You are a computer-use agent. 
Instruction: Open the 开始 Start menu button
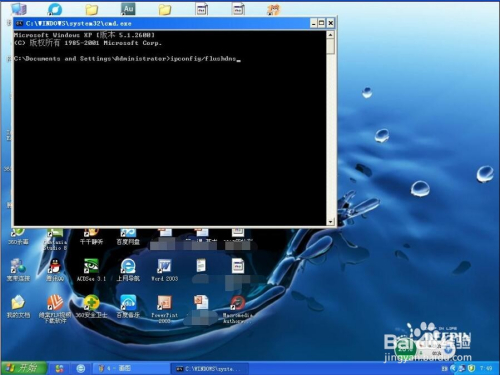23,368
